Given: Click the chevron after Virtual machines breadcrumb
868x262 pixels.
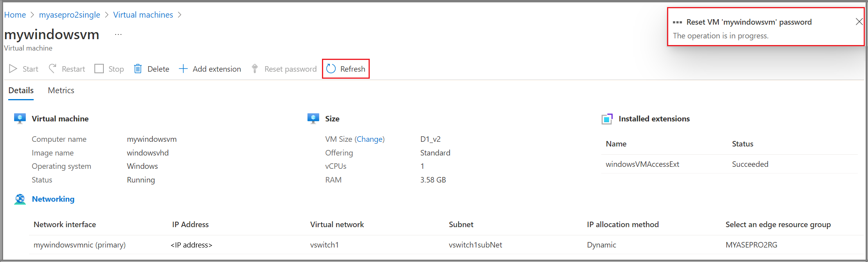Looking at the screenshot, I should click(x=180, y=14).
